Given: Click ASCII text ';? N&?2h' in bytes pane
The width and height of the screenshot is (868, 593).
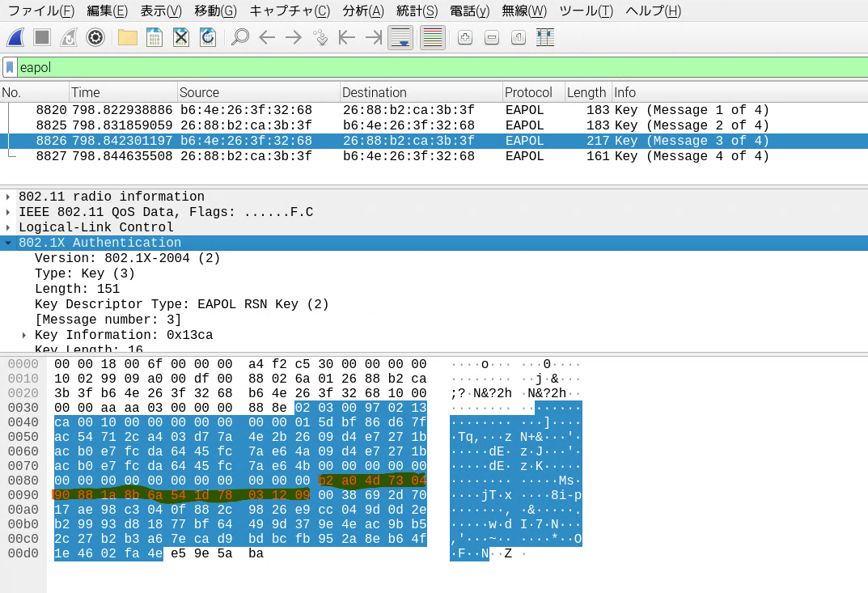Looking at the screenshot, I should point(481,393).
